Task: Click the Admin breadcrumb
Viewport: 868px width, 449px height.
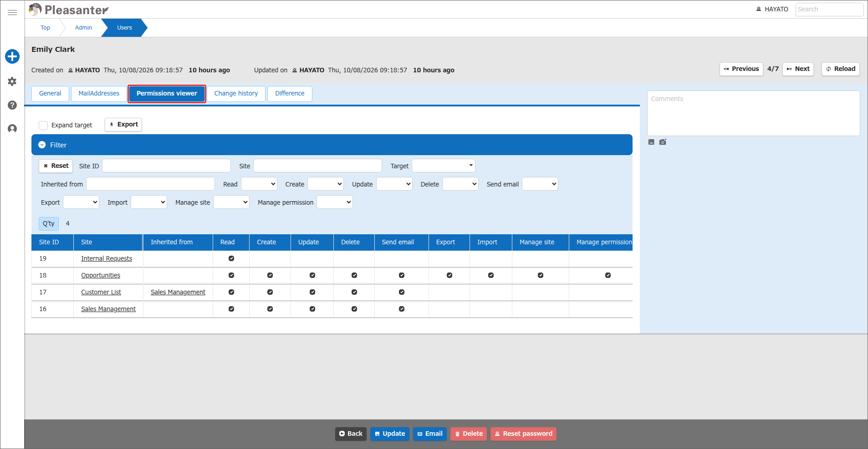Action: [x=83, y=28]
